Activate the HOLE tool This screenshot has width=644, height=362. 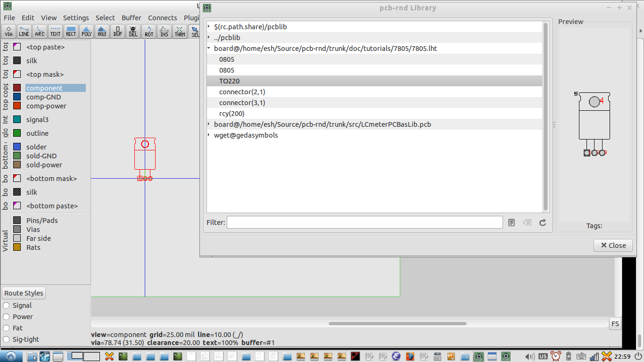pyautogui.click(x=102, y=32)
